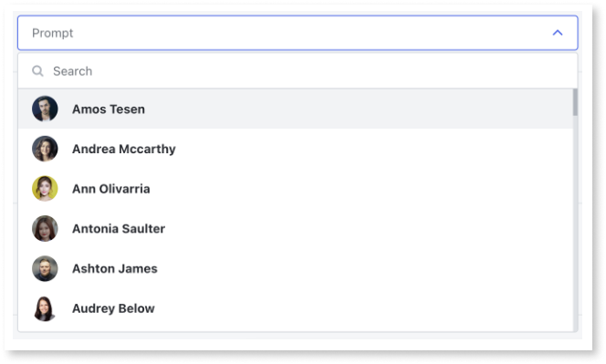Choose Andrea Mccarthy from the list
The image size is (606, 364).
pos(124,149)
